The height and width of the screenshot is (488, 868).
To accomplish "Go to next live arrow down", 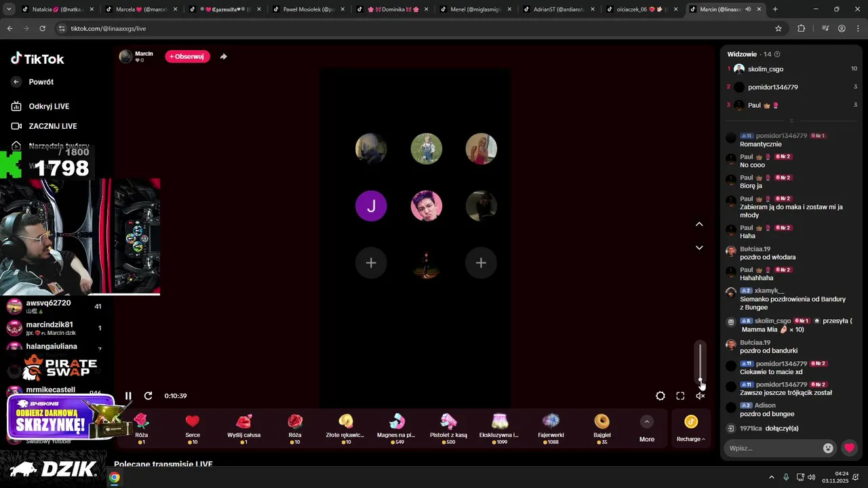I will pyautogui.click(x=699, y=247).
